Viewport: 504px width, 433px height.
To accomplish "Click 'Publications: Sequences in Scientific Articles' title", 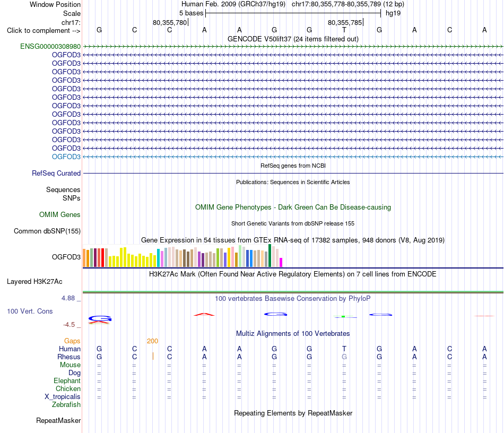I will tap(293, 182).
